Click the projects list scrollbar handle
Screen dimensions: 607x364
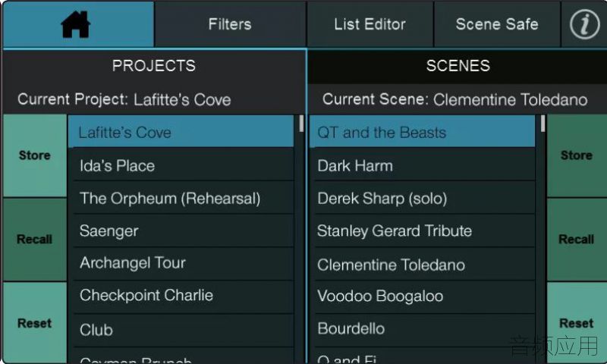pos(301,124)
